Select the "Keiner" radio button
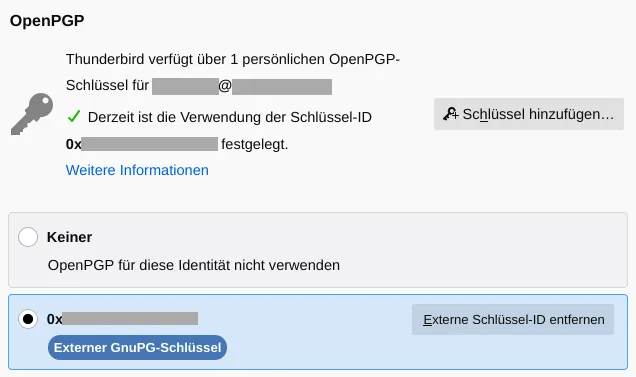This screenshot has height=377, width=636. pyautogui.click(x=28, y=237)
